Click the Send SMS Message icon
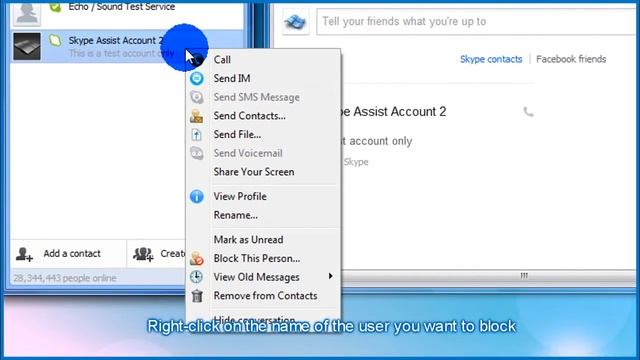 197,97
